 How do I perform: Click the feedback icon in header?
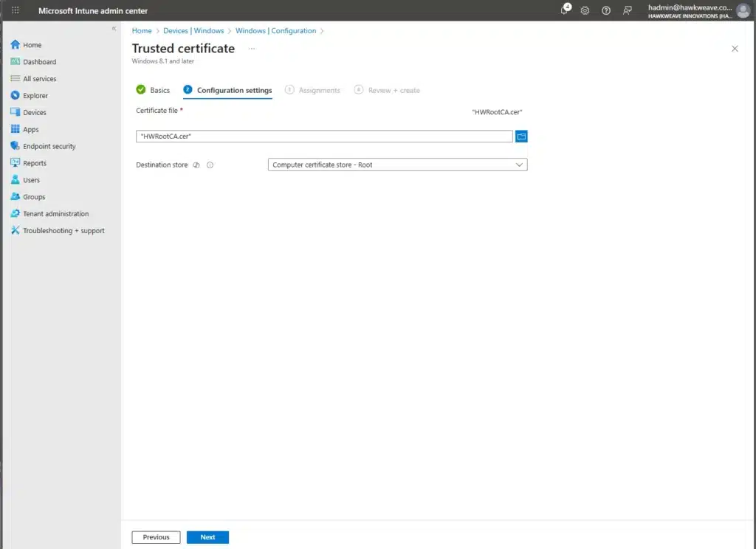(x=627, y=10)
